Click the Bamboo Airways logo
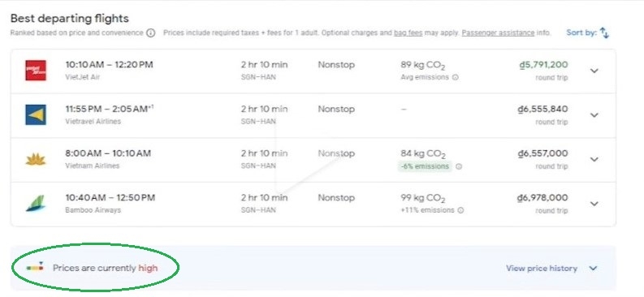 click(x=36, y=204)
